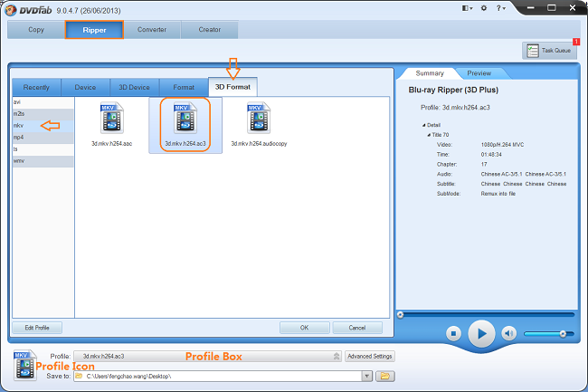
Task: Confirm with the OK button
Action: tap(305, 328)
